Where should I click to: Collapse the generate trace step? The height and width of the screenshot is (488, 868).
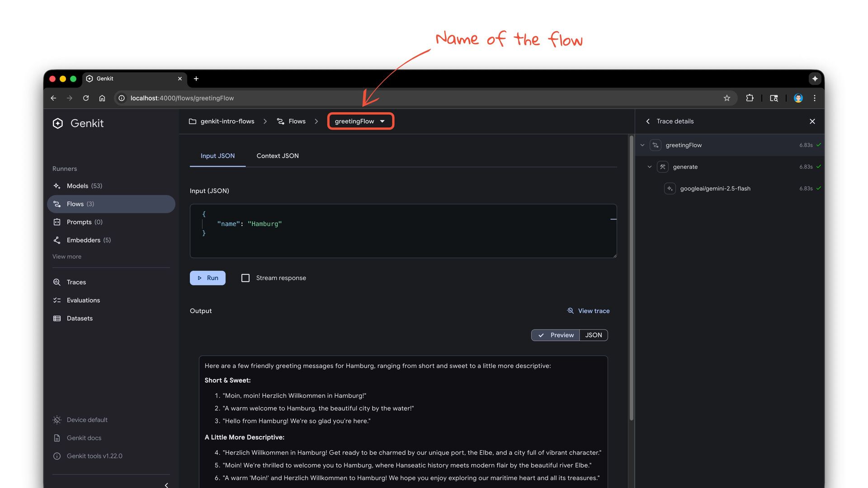(650, 167)
